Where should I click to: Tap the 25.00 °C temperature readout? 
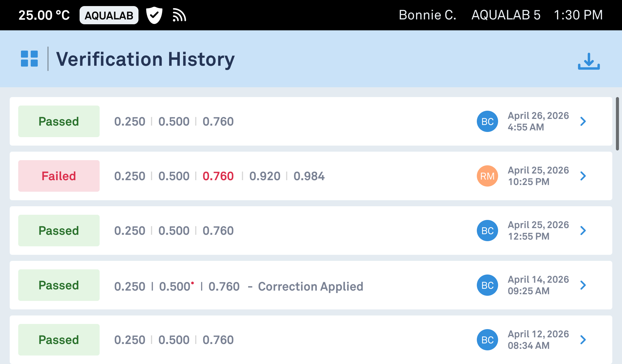coord(44,15)
